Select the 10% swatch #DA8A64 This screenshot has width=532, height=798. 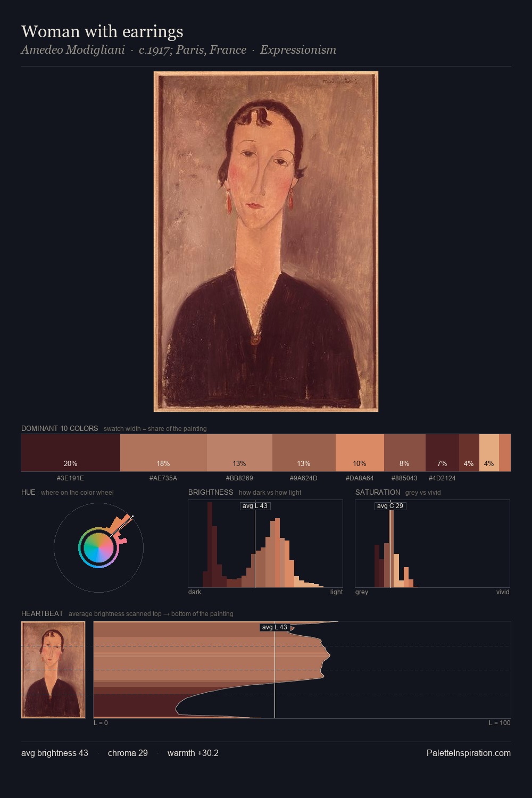(360, 453)
